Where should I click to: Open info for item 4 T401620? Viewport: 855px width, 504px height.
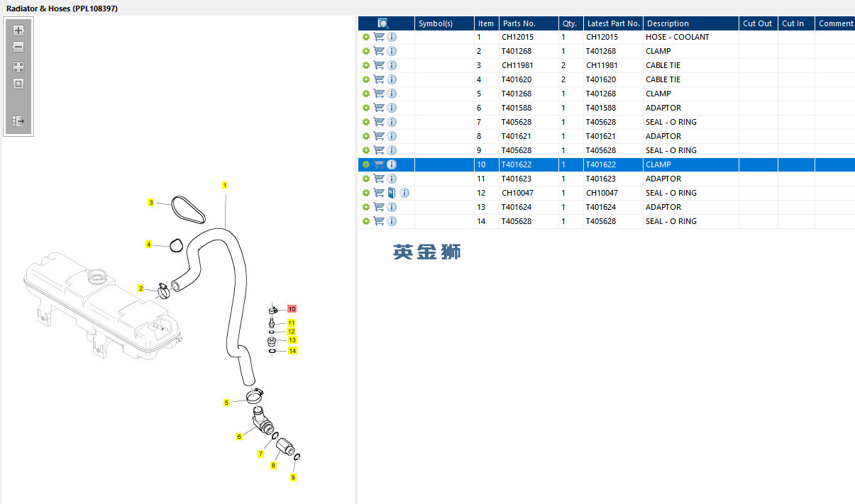(392, 79)
